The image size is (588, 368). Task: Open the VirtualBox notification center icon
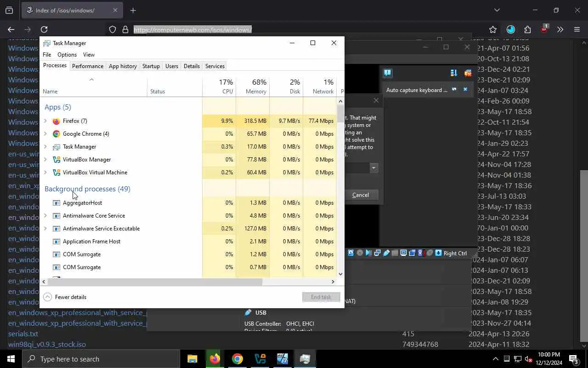click(x=387, y=73)
